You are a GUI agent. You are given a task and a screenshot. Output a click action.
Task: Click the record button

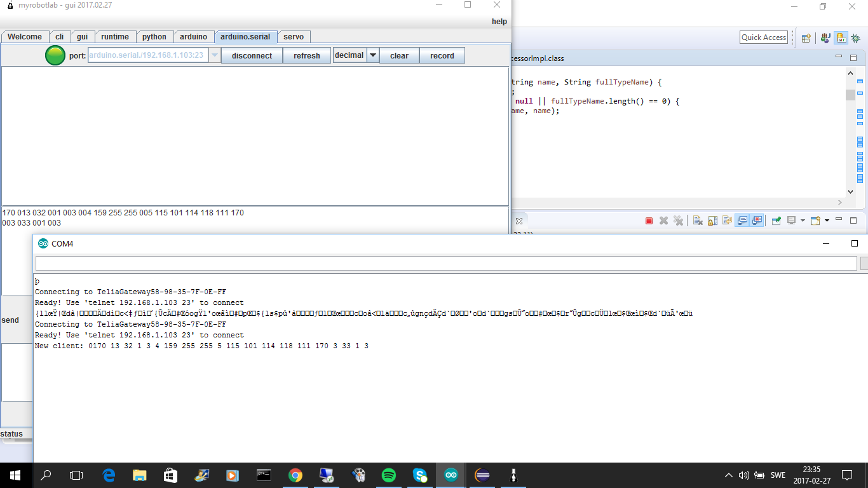tap(442, 55)
